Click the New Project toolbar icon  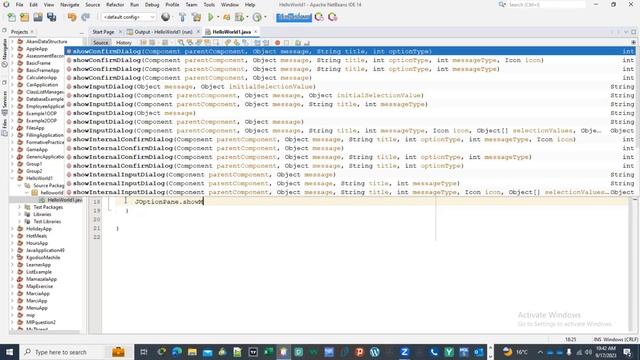click(24, 17)
